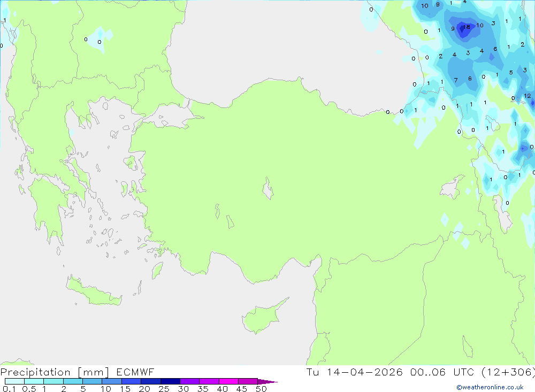Pick the 20–25 mm legend color swatch

(x=151, y=381)
